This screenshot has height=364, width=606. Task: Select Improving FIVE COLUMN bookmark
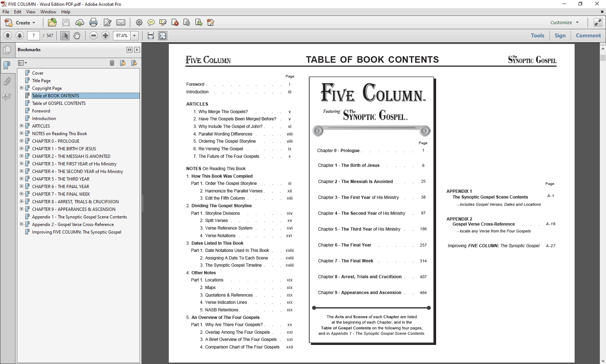76,232
